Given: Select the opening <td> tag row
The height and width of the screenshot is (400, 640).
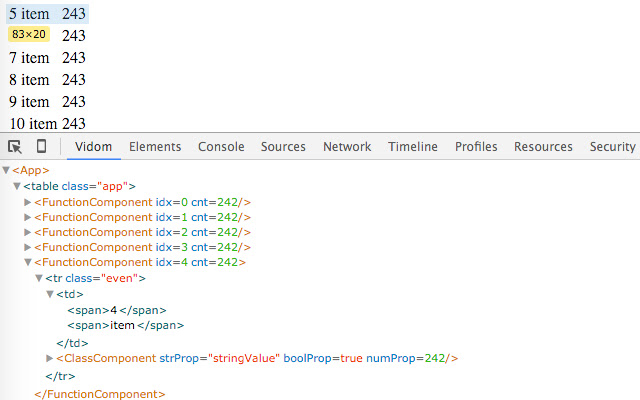Looking at the screenshot, I should [x=70, y=294].
